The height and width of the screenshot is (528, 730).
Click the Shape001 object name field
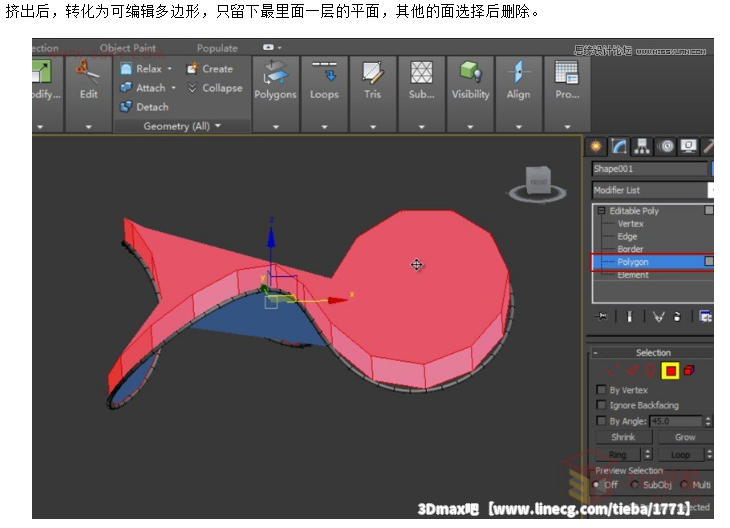point(650,169)
